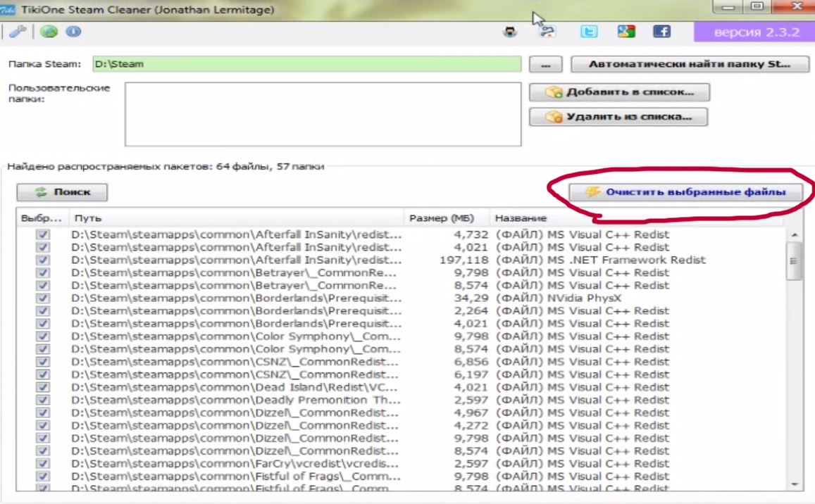Uncheck Dizzel row sized 4,967
Viewport: 815px width, 504px height.
click(x=43, y=412)
